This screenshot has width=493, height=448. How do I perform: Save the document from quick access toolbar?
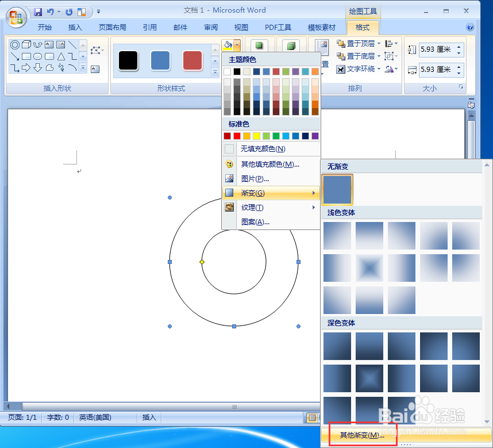click(x=38, y=12)
